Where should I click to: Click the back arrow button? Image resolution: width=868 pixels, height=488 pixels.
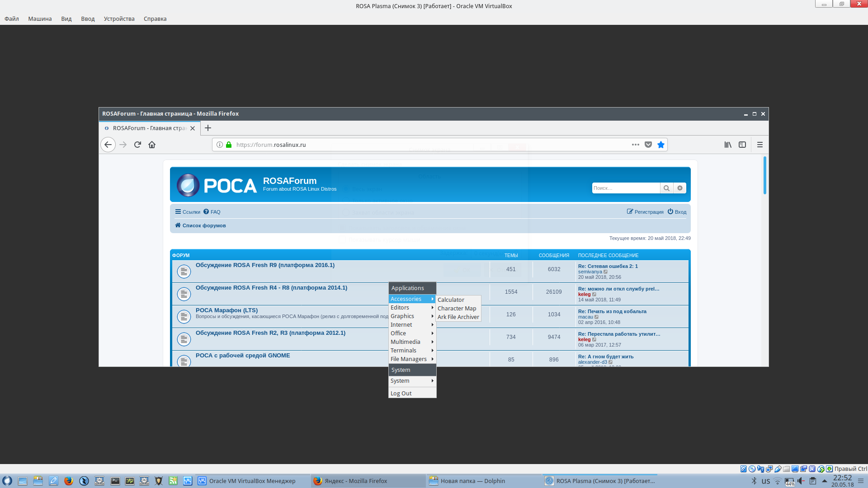108,145
